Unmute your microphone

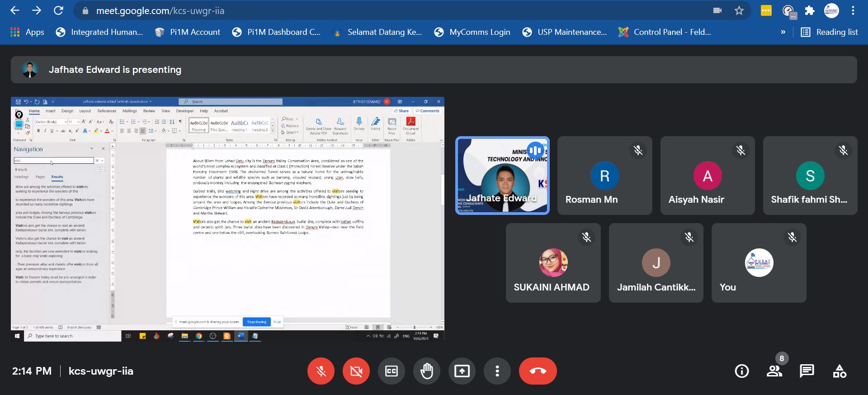[x=321, y=371]
